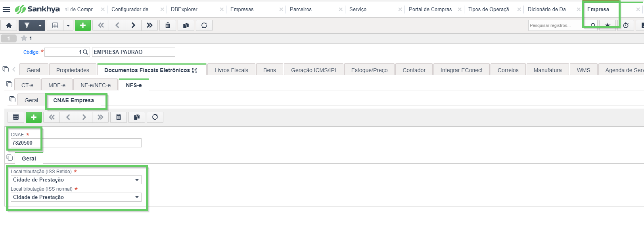Jump to first record in main toolbar
Viewport: 644px width, 235px height.
coord(101,25)
